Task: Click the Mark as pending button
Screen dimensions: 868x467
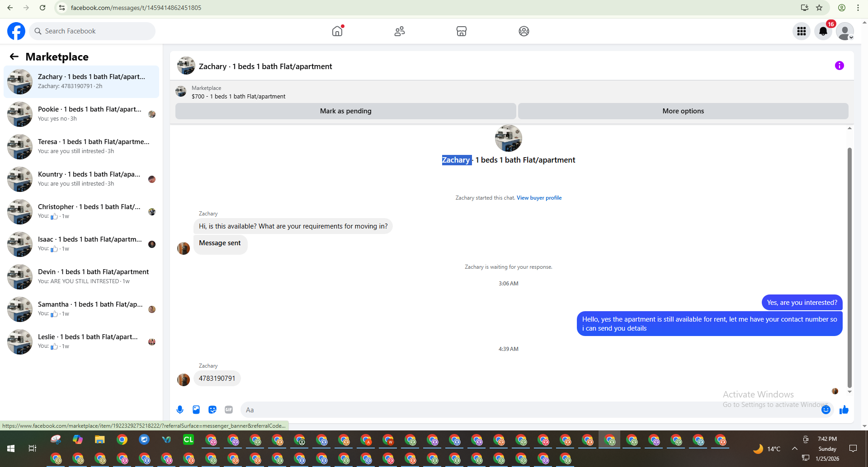Action: [346, 111]
